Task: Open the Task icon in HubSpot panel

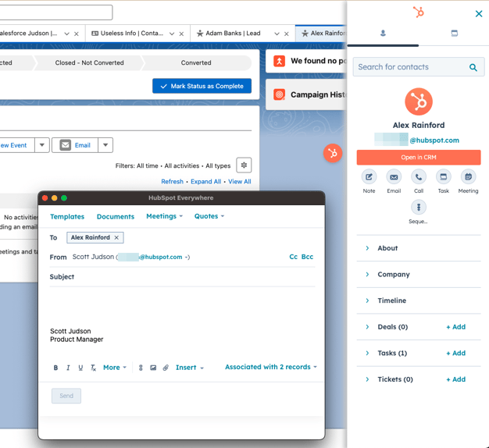Action: tap(443, 177)
